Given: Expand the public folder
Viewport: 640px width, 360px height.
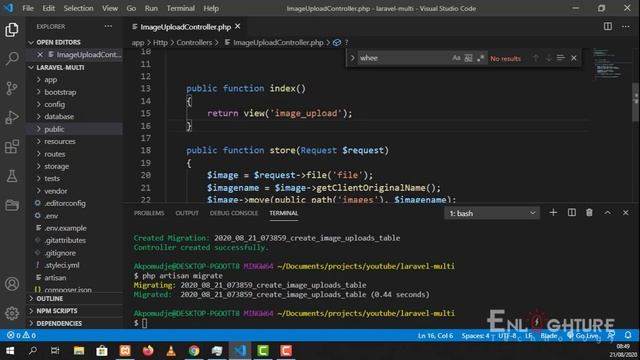Looking at the screenshot, I should coord(54,129).
